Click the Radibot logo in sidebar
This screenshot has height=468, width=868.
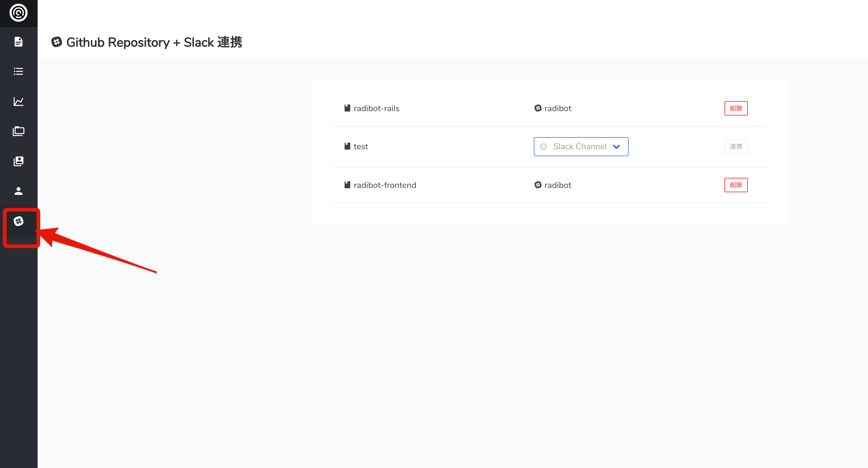pos(19,13)
